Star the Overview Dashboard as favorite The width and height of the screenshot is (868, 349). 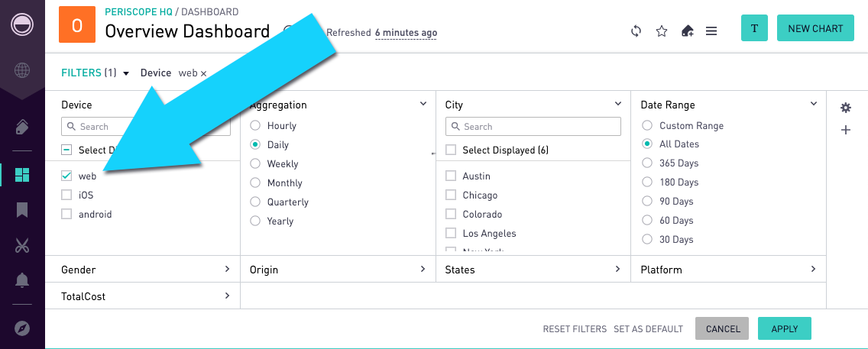pyautogui.click(x=662, y=31)
